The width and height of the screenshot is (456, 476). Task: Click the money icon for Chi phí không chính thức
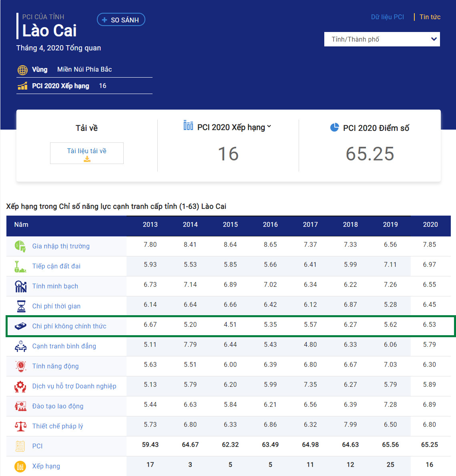point(20,326)
